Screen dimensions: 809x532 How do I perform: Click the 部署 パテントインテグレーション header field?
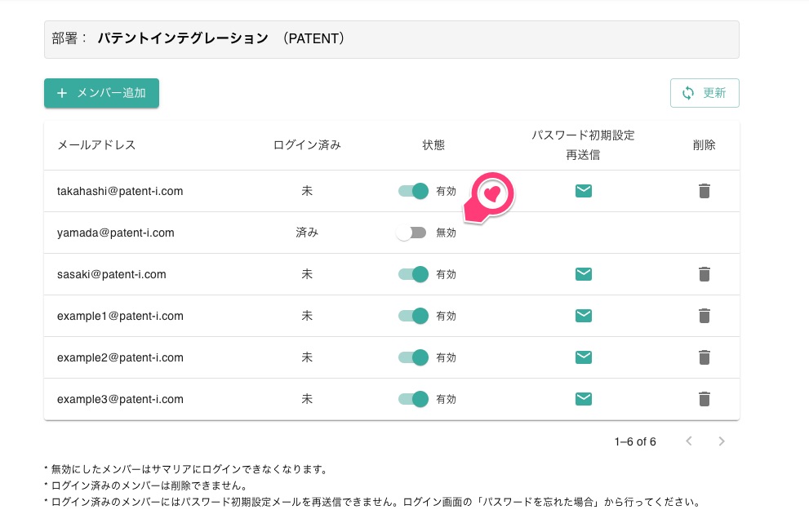(392, 39)
